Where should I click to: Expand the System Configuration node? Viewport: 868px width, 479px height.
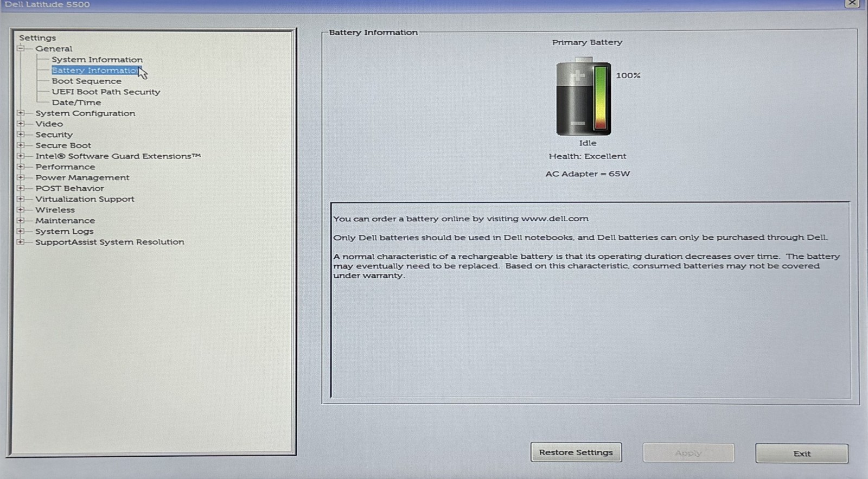click(x=21, y=113)
